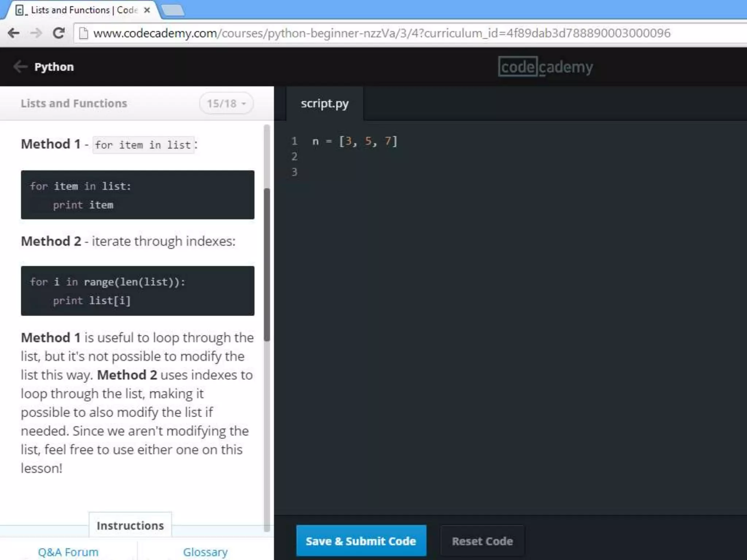Click the Python course title

[x=54, y=67]
